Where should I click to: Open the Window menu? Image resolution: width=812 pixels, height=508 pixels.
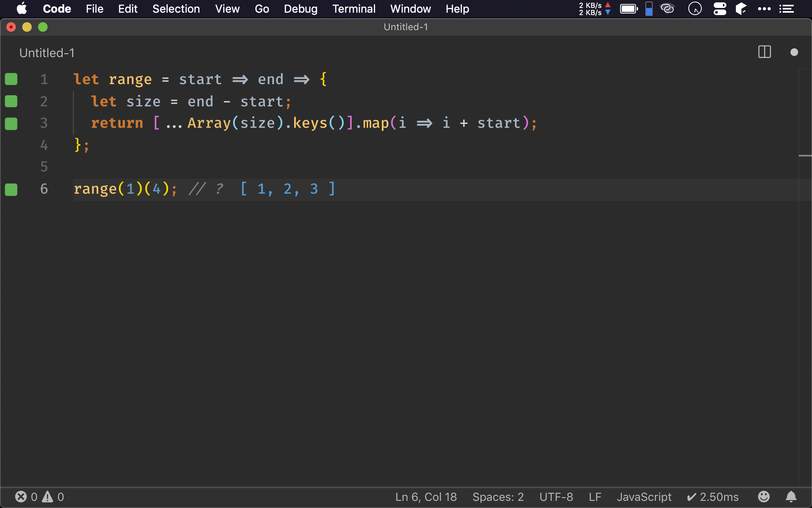410,9
